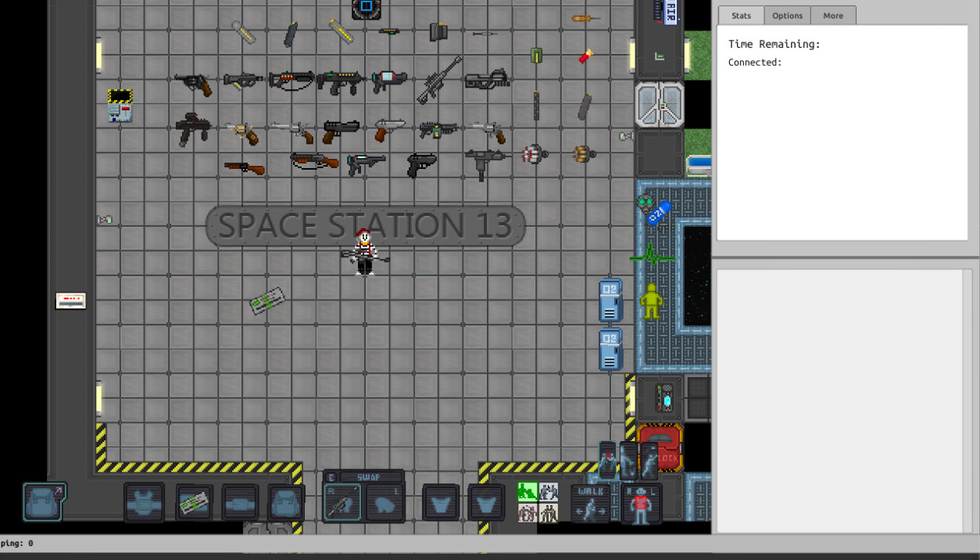The width and height of the screenshot is (980, 560).
Task: Set intent to Help with the green icon
Action: click(x=528, y=491)
